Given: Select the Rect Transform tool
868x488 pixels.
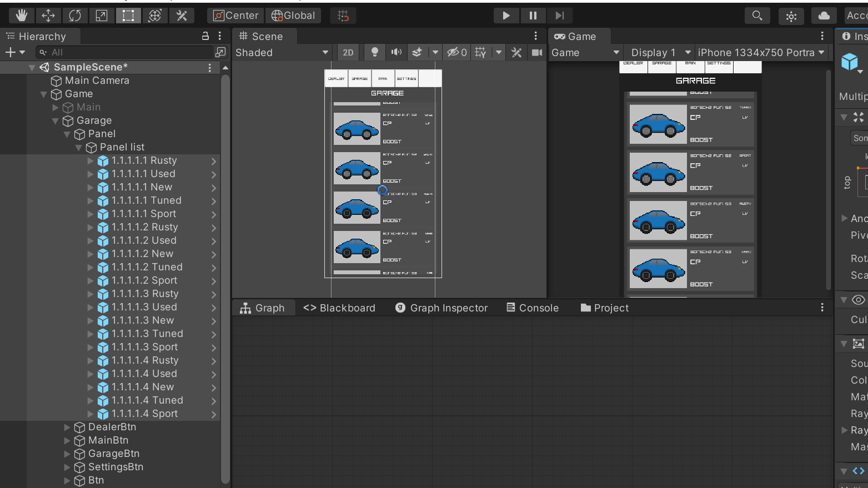Looking at the screenshot, I should (128, 16).
